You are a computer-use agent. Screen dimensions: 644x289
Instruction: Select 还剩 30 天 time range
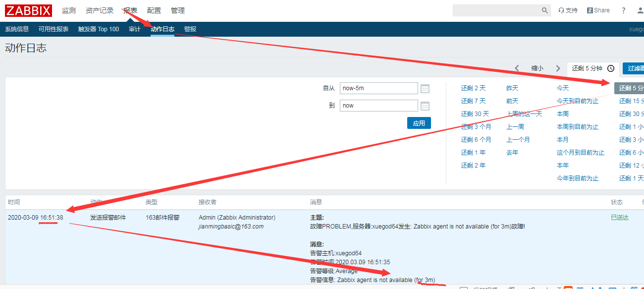pyautogui.click(x=475, y=114)
